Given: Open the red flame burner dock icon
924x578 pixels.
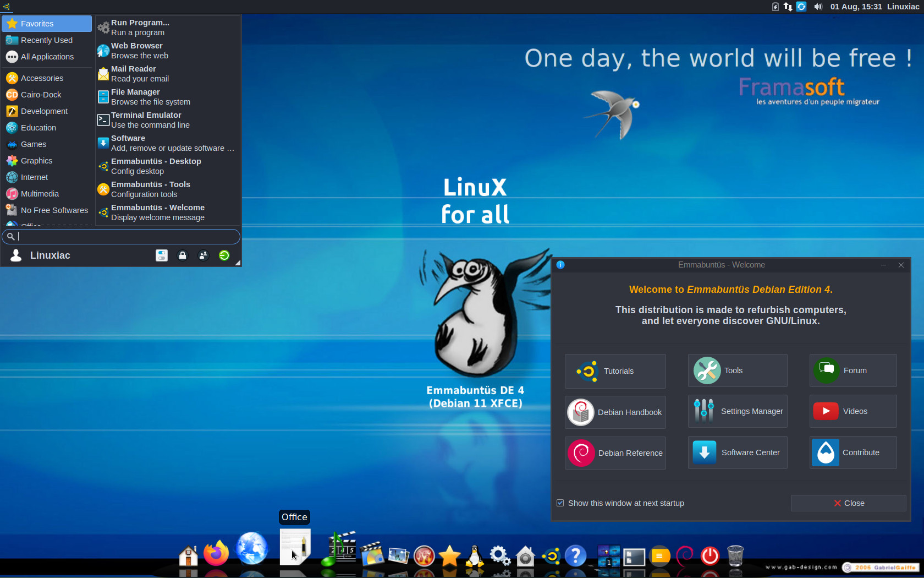Looking at the screenshot, I should pos(424,556).
